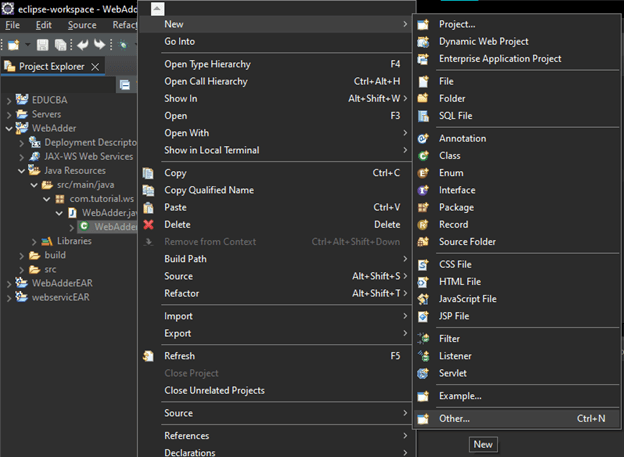The width and height of the screenshot is (624, 457).
Task: Click the HTML File icon
Action: [423, 282]
